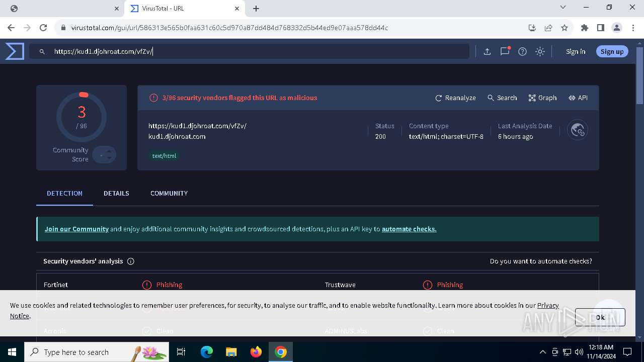
Task: Open the notifications chat icon
Action: (x=505, y=51)
